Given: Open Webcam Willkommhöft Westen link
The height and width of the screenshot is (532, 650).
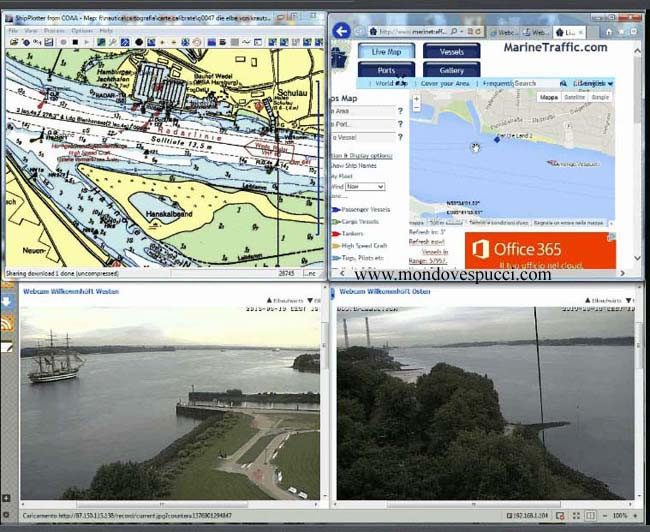Looking at the screenshot, I should 71,292.
